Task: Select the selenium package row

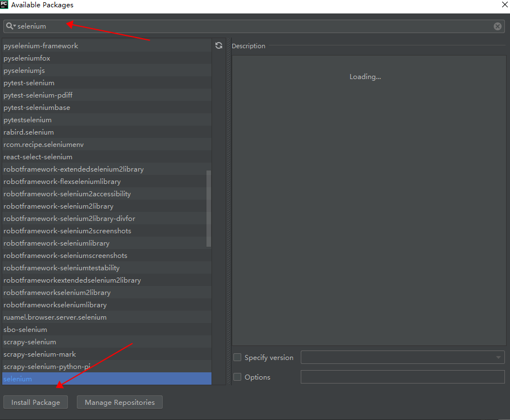Action: 107,379
